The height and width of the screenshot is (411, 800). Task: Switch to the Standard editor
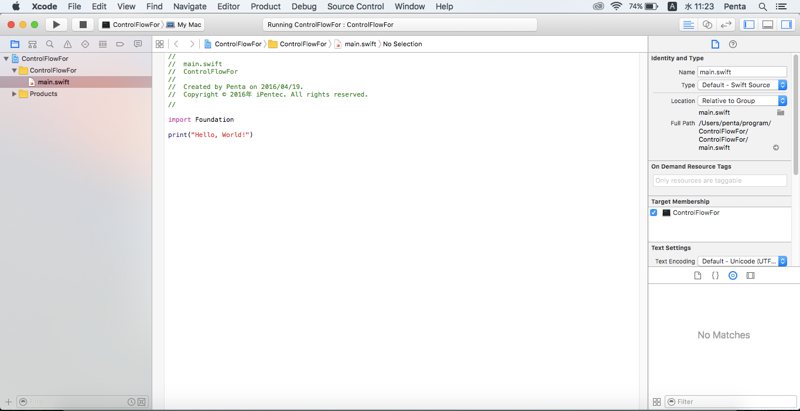[x=689, y=24]
